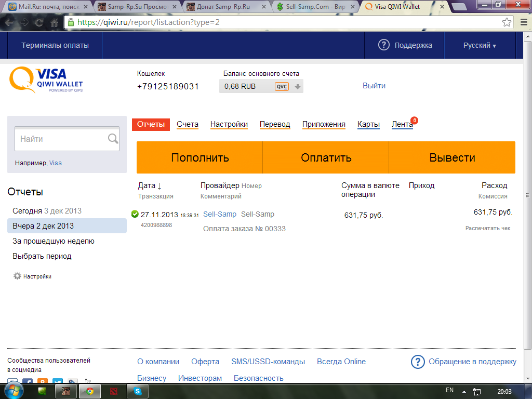Screen dimensions: 532x399
Task: Click the EN language indicator in taskbar
Action: 449,390
